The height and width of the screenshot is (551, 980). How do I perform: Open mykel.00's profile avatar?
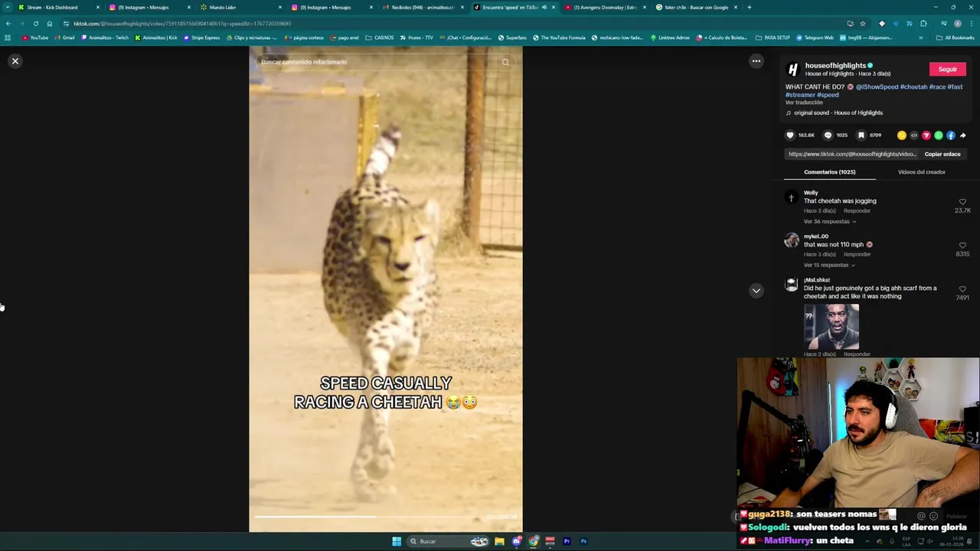click(x=792, y=240)
